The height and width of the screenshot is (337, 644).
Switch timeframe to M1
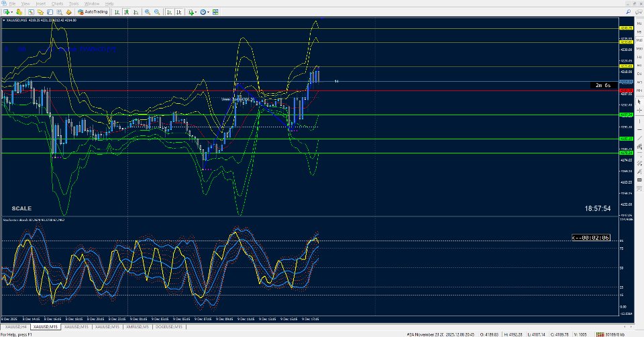point(639,23)
